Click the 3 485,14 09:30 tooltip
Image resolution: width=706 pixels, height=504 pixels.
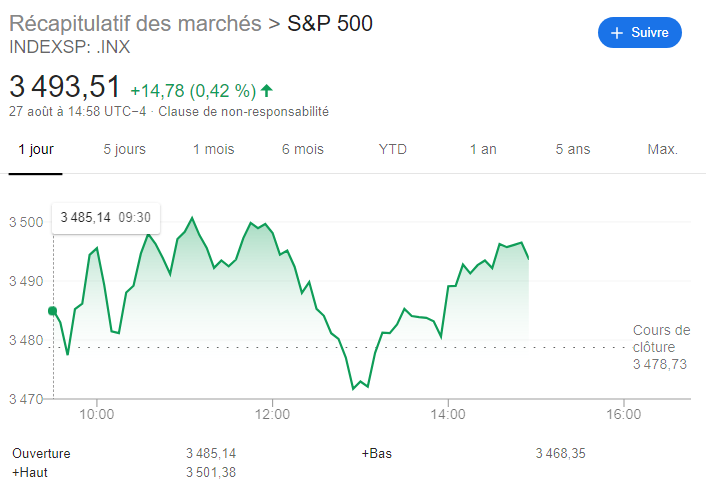pos(106,217)
